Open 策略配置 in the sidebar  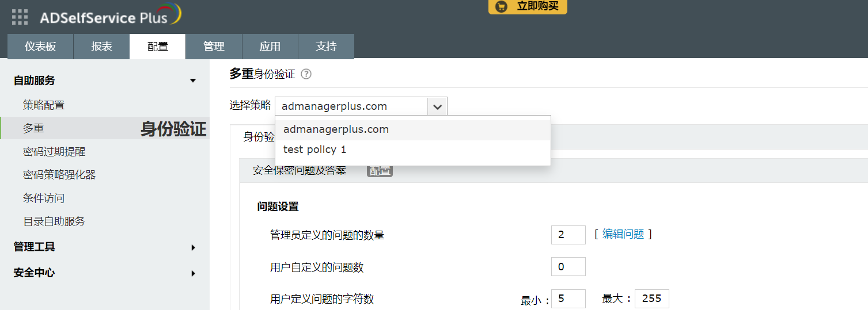[44, 105]
